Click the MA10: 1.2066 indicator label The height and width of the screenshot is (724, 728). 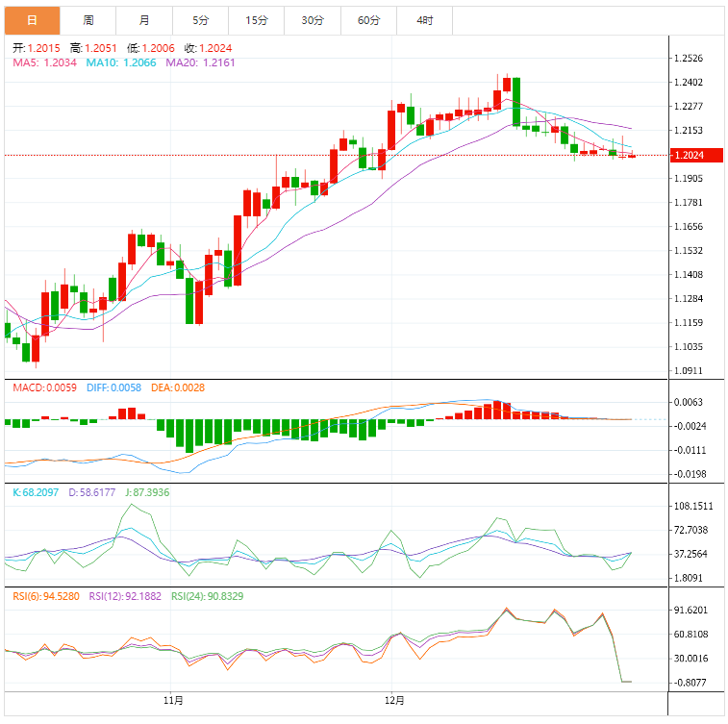coord(121,62)
